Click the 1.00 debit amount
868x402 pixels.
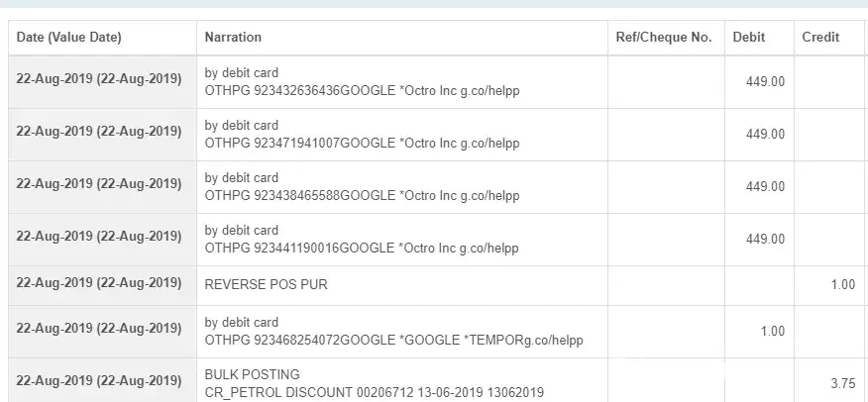(x=772, y=332)
